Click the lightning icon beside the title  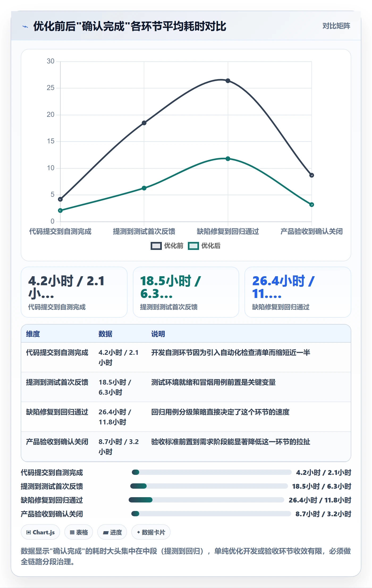25,27
